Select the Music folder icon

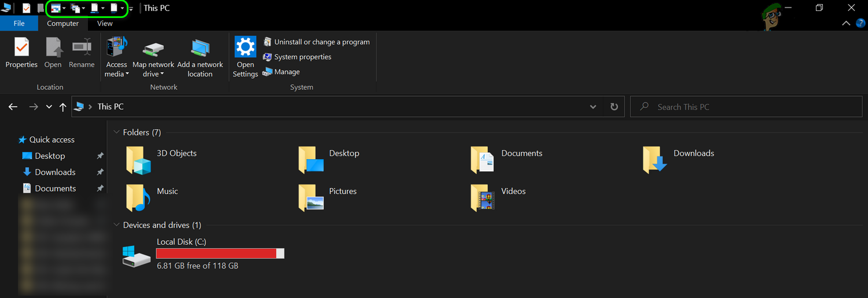pos(138,198)
